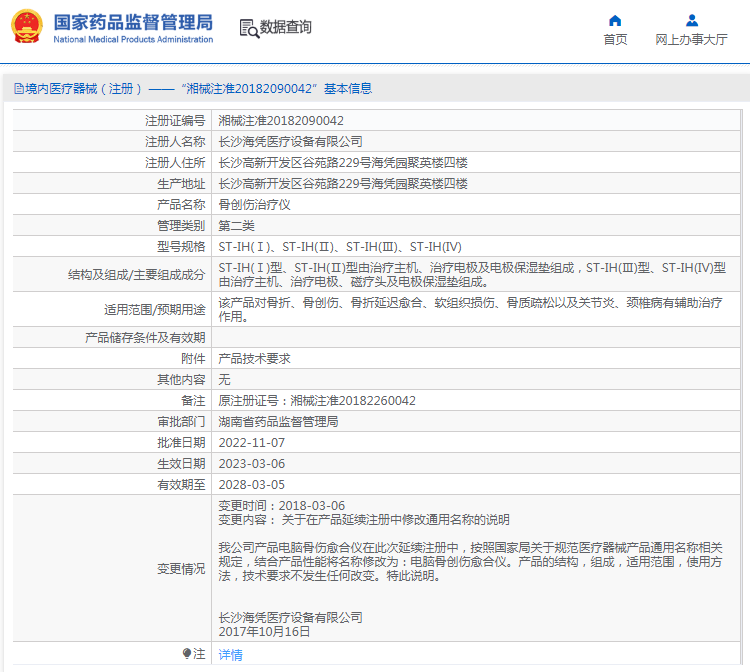Go to 数据查询 text heading

click(x=286, y=27)
